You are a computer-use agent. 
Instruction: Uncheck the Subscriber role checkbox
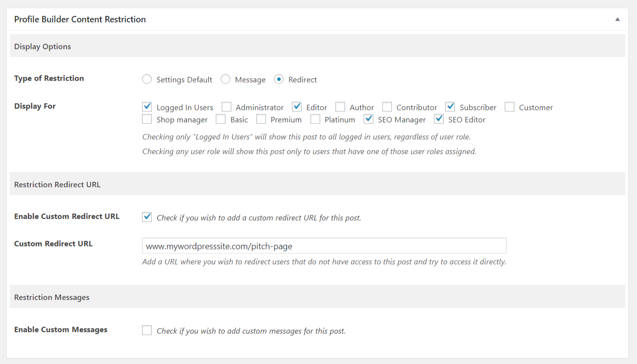point(450,106)
